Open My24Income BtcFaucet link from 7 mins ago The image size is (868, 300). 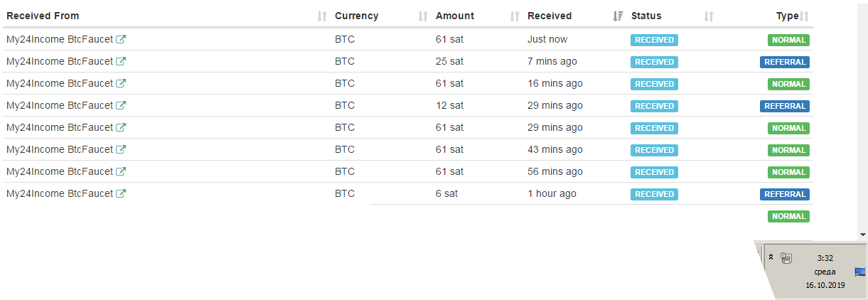point(60,62)
